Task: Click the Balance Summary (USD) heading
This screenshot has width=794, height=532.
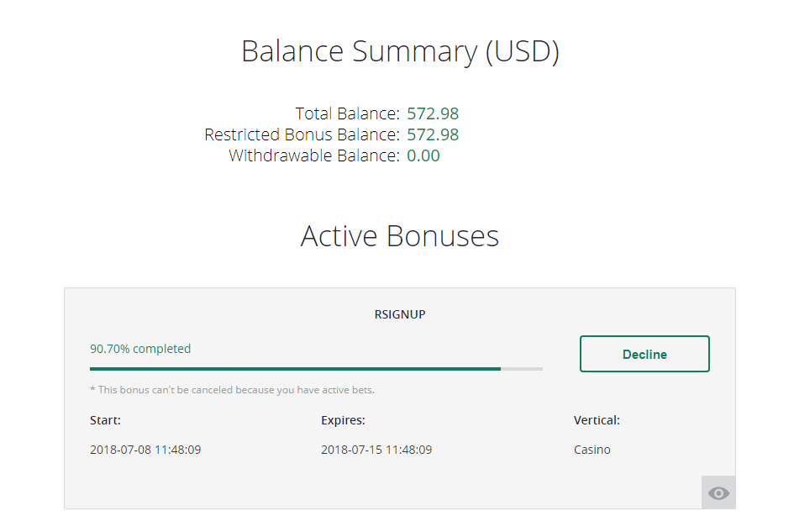Action: [x=400, y=51]
